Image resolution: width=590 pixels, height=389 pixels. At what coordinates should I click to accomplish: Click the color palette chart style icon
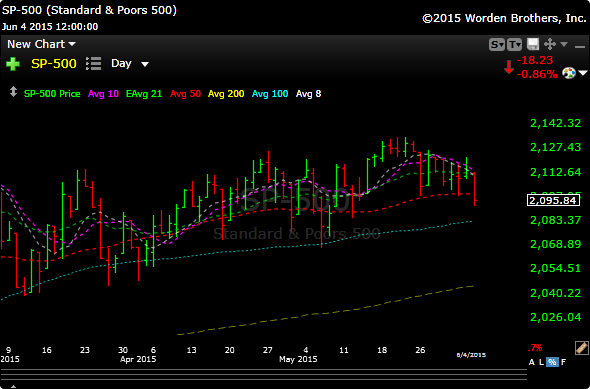[x=569, y=73]
